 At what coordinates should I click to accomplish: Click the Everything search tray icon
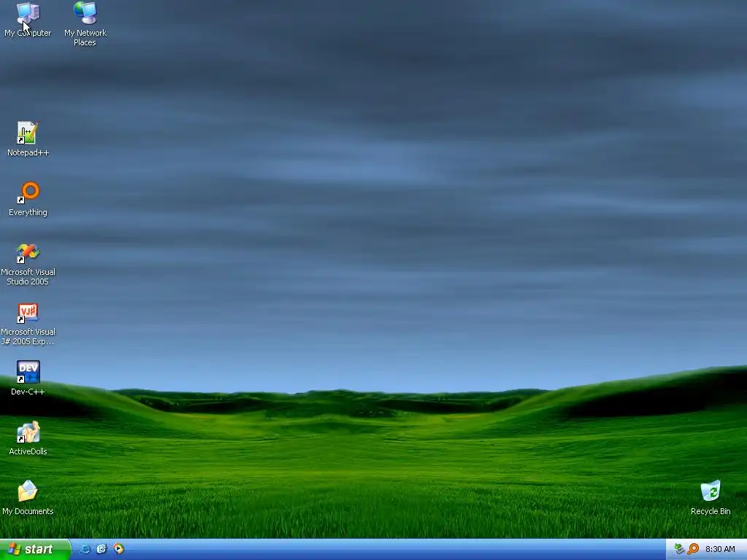coord(693,549)
